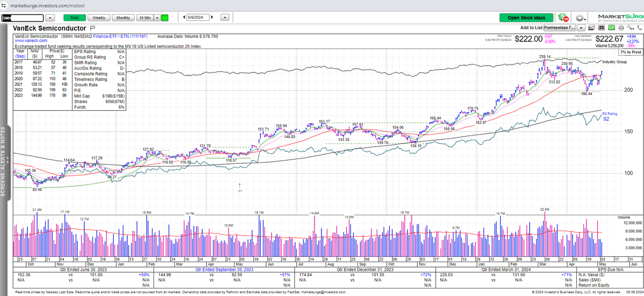Click the MarketSurge logo
This screenshot has width=644, height=296.
pyautogui.click(x=621, y=18)
